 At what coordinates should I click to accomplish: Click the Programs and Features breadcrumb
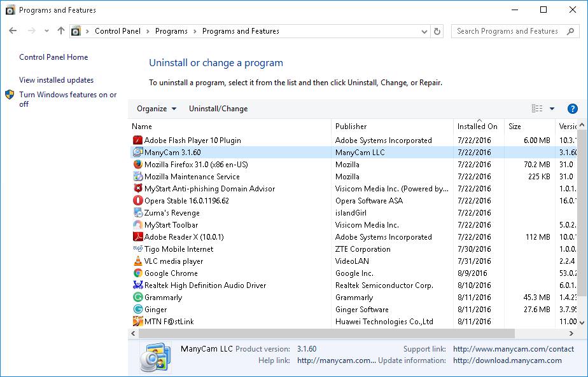pyautogui.click(x=241, y=31)
